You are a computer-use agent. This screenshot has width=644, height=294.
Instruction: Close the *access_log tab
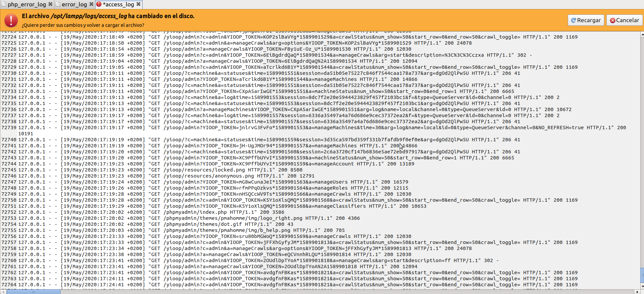click(138, 4)
